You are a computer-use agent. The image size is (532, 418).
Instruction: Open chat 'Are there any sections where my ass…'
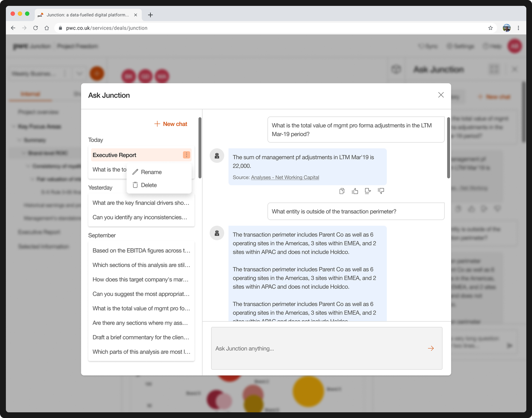141,323
